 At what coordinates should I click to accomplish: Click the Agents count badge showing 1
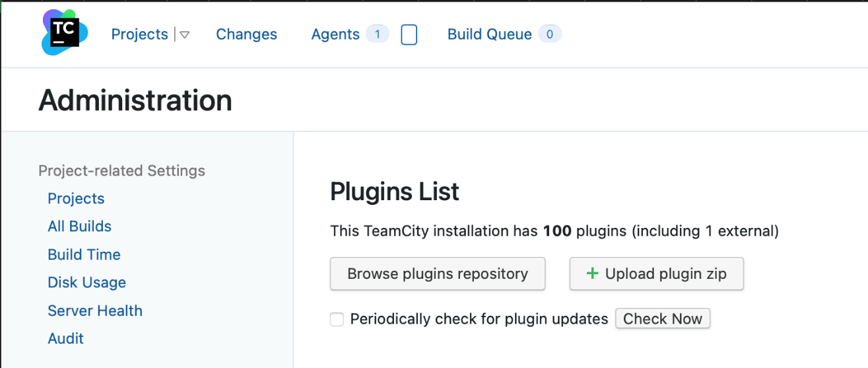tap(378, 34)
